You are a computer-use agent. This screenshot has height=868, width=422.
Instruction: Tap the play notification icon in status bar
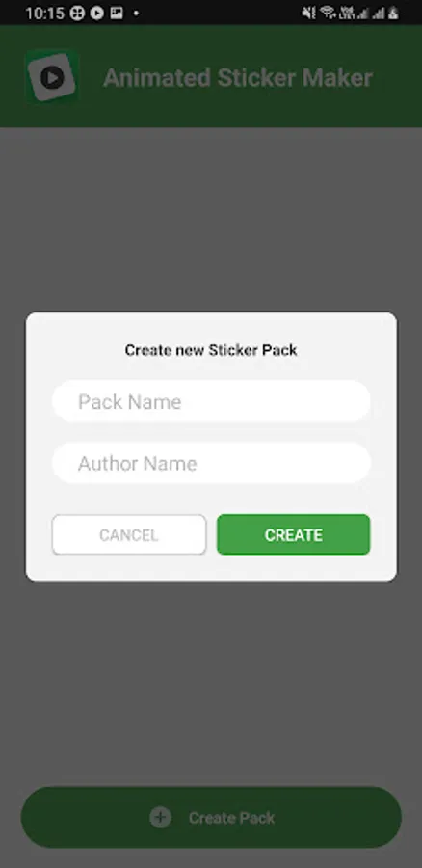(96, 13)
